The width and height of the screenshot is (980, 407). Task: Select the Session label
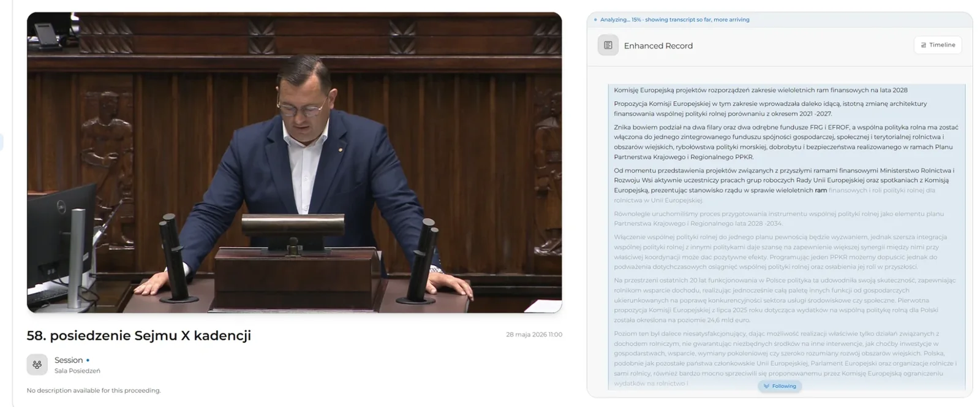(x=69, y=360)
